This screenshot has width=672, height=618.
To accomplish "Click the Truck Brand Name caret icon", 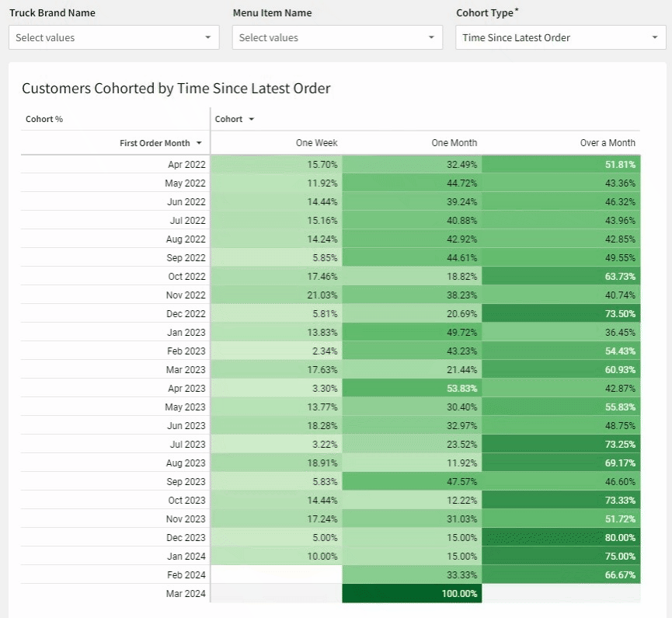I will (x=208, y=37).
